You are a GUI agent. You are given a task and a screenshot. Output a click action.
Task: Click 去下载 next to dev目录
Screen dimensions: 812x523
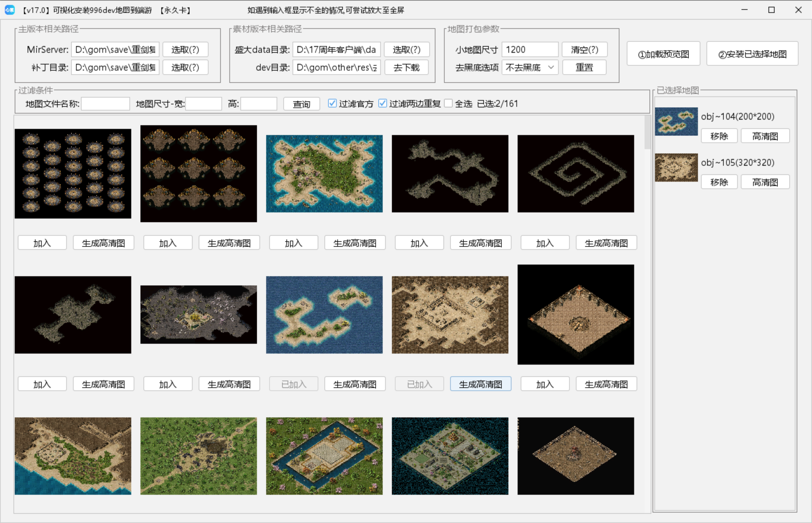pyautogui.click(x=406, y=68)
